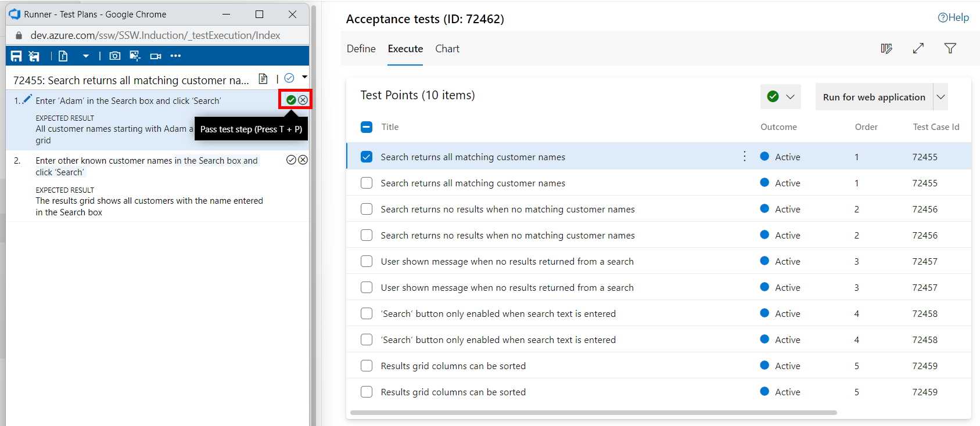The height and width of the screenshot is (426, 980).
Task: Click the Run for web application button
Action: 874,97
